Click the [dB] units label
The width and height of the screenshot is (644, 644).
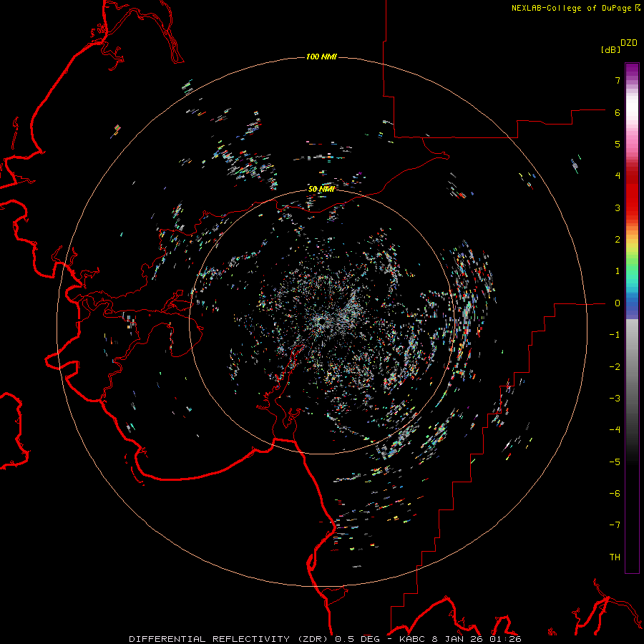[x=611, y=50]
